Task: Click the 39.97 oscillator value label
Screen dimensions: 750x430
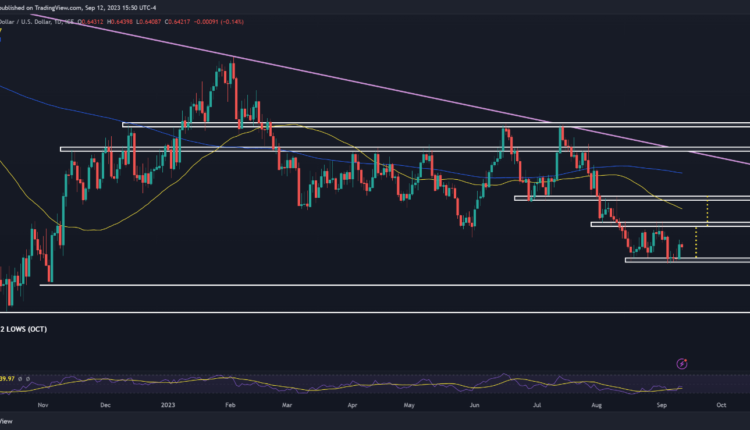Action: coord(10,379)
